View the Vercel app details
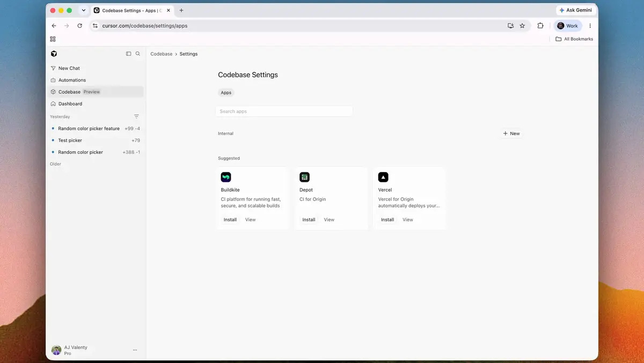 [x=408, y=220]
